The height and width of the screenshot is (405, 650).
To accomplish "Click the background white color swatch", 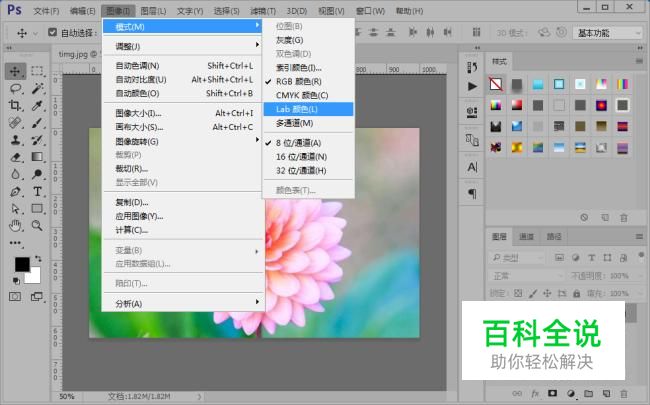I will (x=35, y=277).
